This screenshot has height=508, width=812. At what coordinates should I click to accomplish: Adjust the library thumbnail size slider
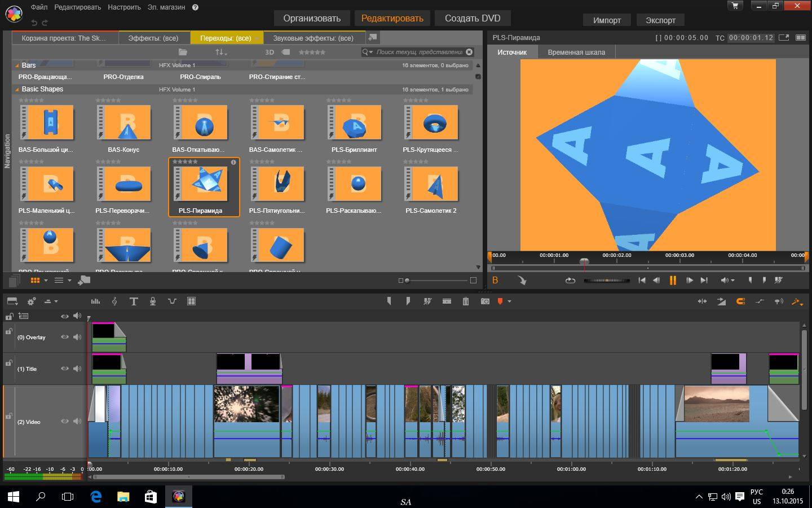[x=407, y=281]
